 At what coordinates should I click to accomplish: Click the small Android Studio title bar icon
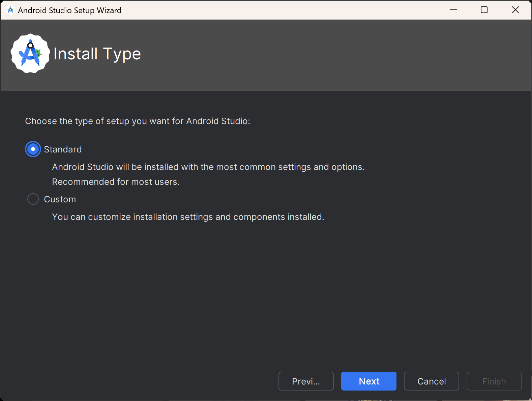[10, 10]
